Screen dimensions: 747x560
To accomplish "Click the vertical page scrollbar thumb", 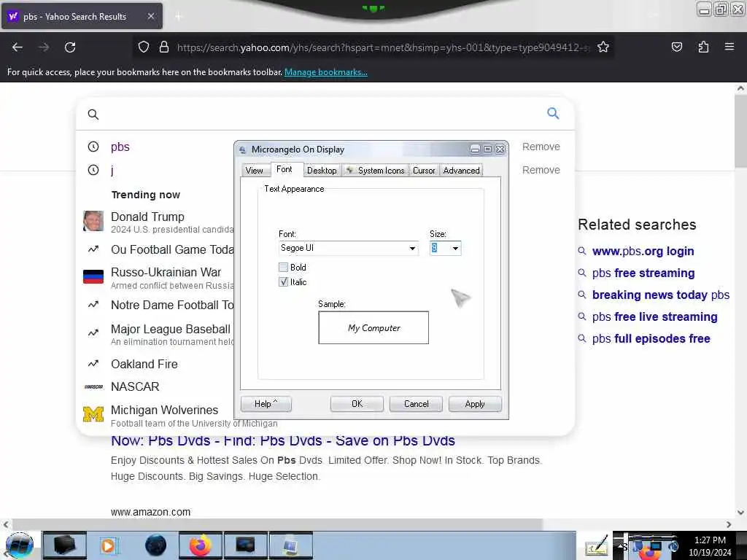I will coord(740,131).
